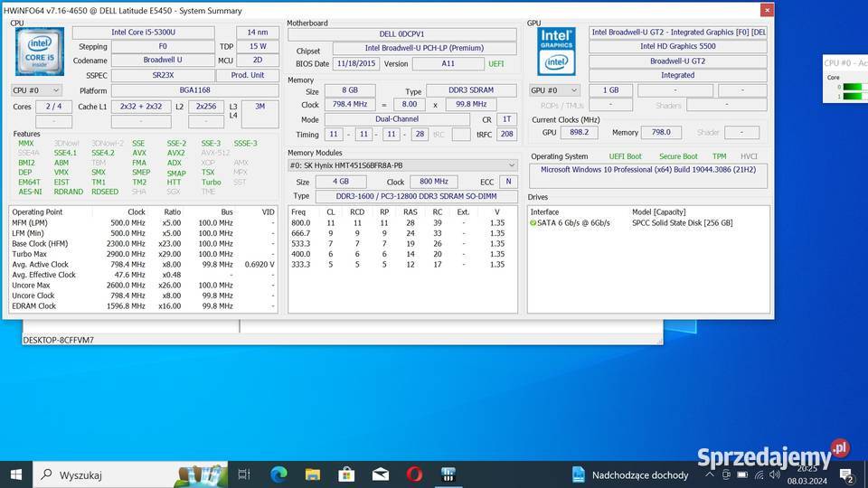Click the module type DDR3-1600 / PC3-12800 field

(416, 196)
